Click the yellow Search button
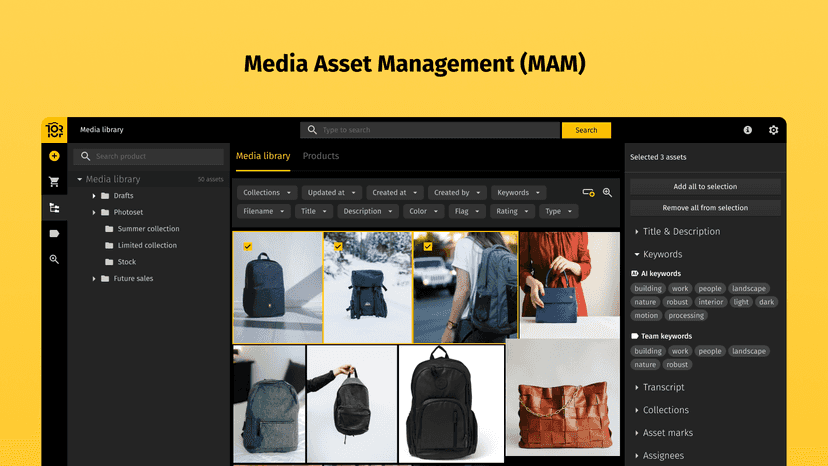This screenshot has width=828, height=466. tap(586, 130)
